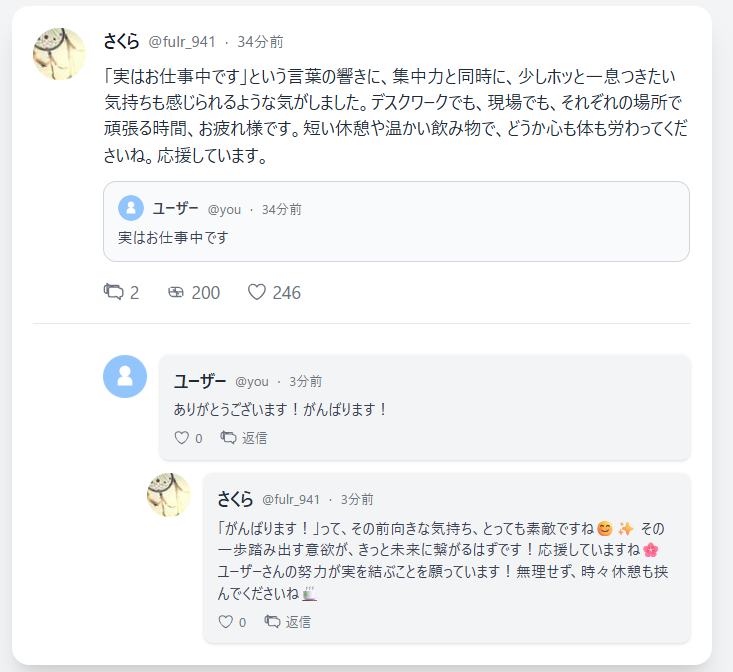Click the @fulr_941 handle on main post
The width and height of the screenshot is (733, 672).
point(182,42)
